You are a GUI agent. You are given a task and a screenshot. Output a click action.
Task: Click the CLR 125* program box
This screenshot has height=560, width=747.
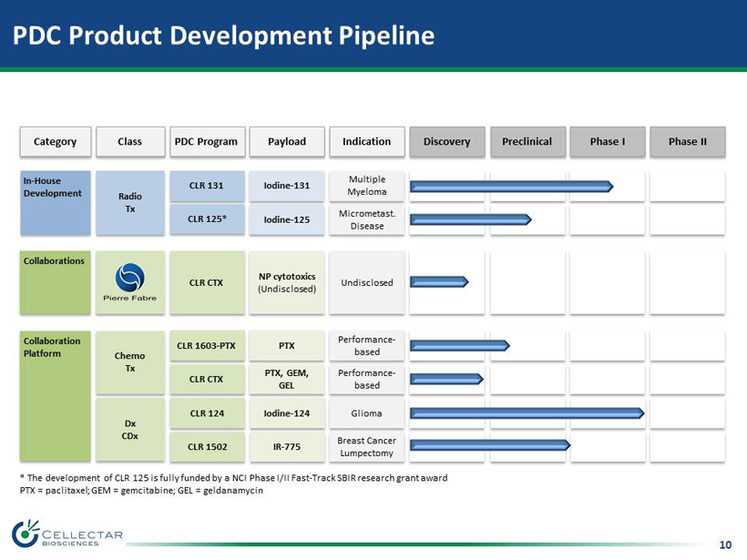coord(206,219)
